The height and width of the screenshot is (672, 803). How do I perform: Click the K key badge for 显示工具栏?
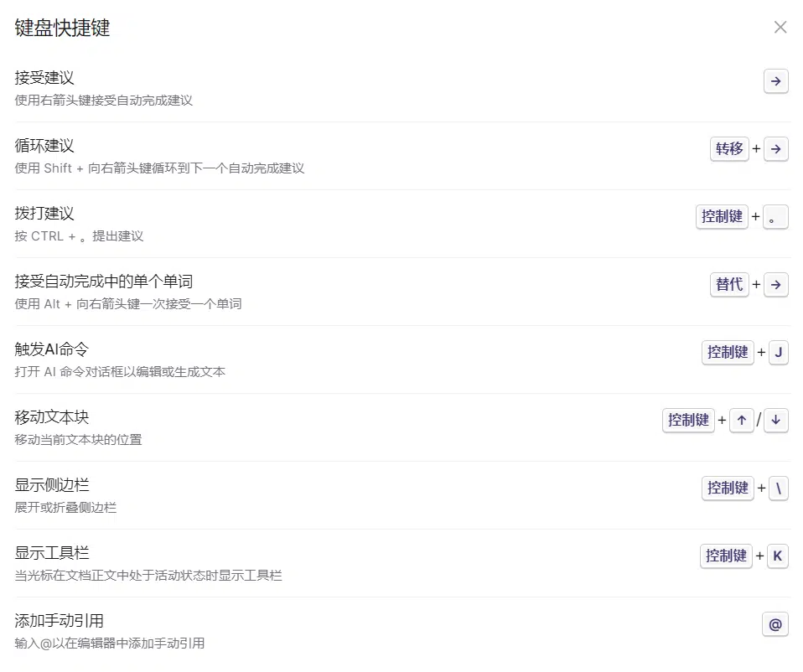(x=778, y=556)
